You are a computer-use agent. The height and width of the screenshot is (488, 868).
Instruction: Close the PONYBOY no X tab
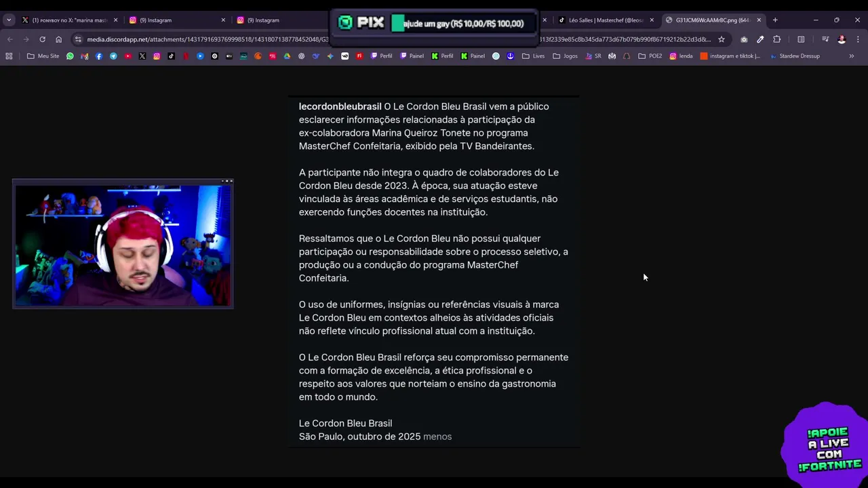(x=115, y=20)
